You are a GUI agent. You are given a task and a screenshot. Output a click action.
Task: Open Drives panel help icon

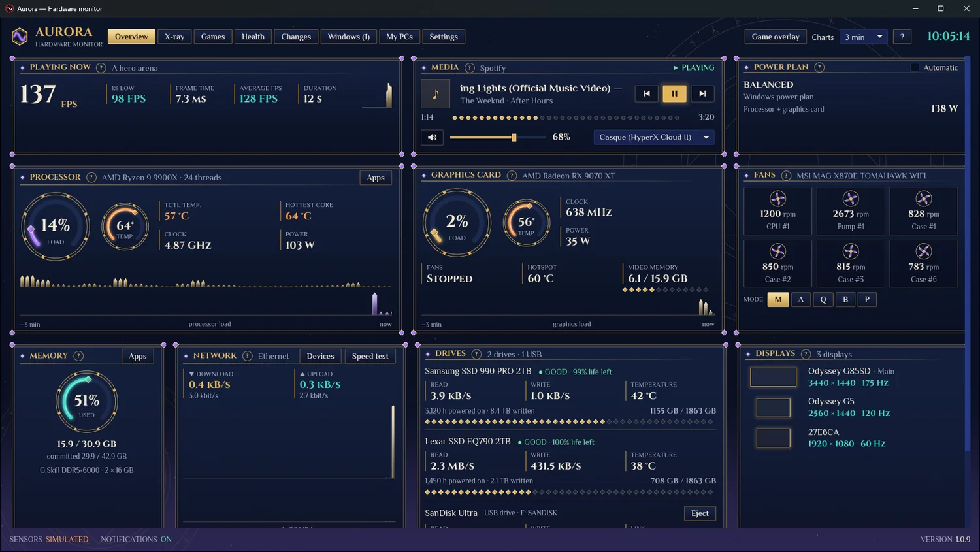tap(476, 354)
